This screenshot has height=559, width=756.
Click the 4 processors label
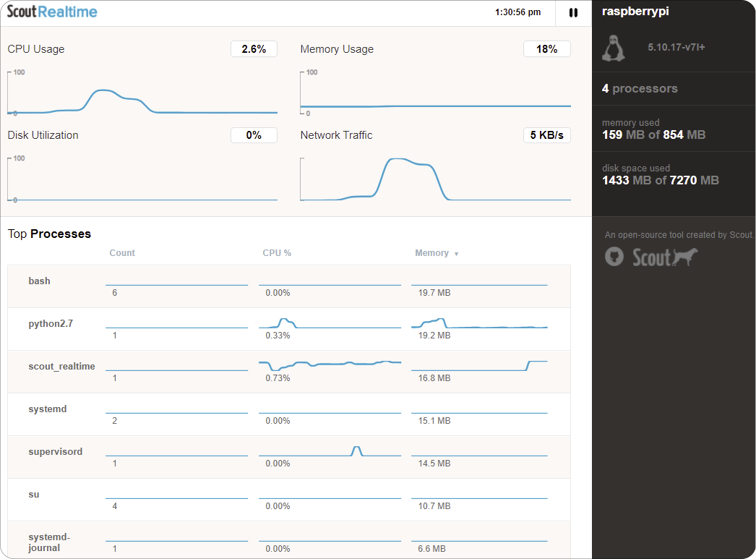click(640, 88)
